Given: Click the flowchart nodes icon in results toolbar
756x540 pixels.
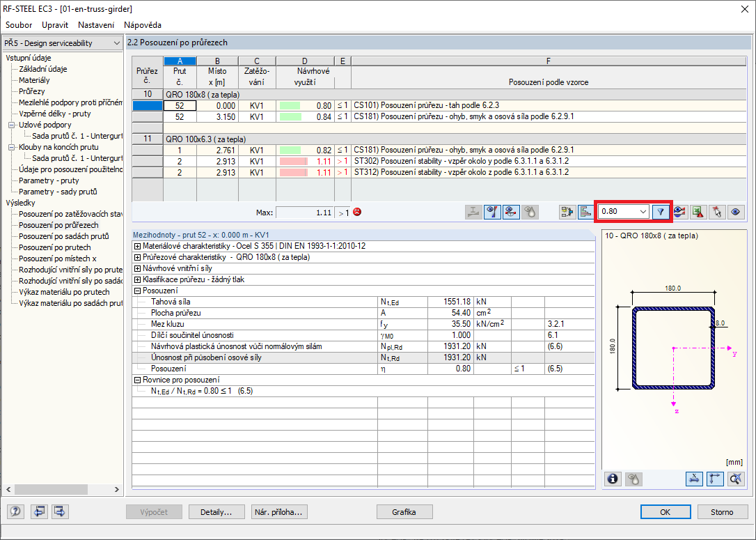Looking at the screenshot, I should [567, 212].
